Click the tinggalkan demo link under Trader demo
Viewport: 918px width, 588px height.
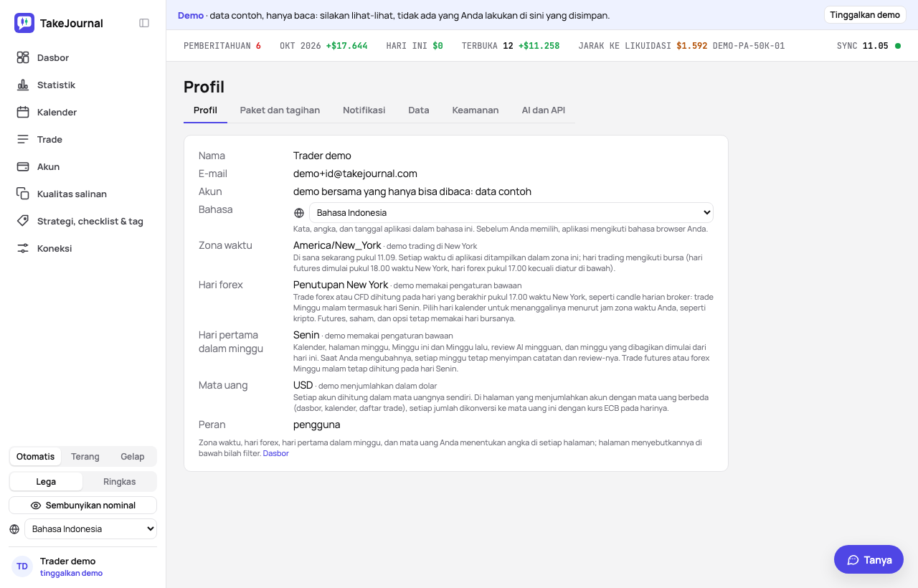coord(71,573)
